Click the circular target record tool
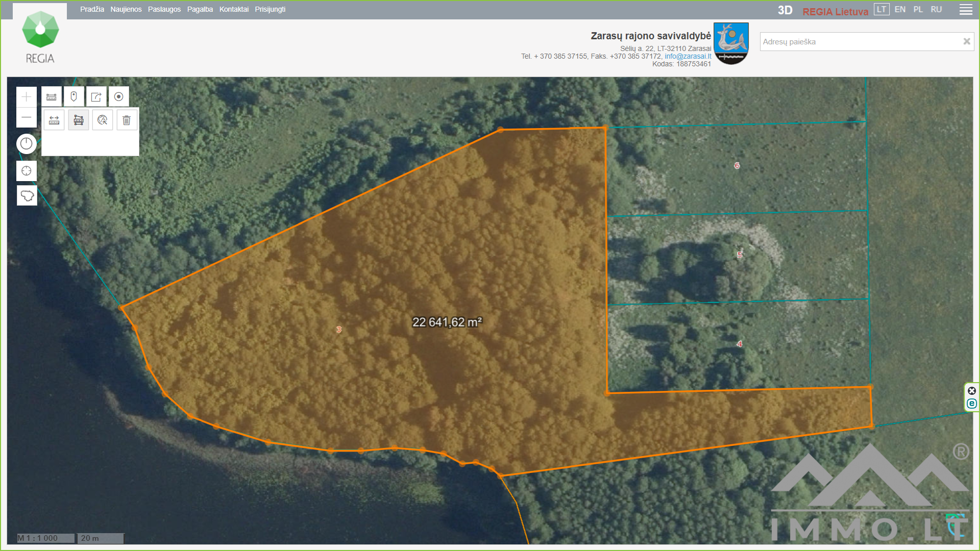This screenshot has width=980, height=551. tap(119, 96)
